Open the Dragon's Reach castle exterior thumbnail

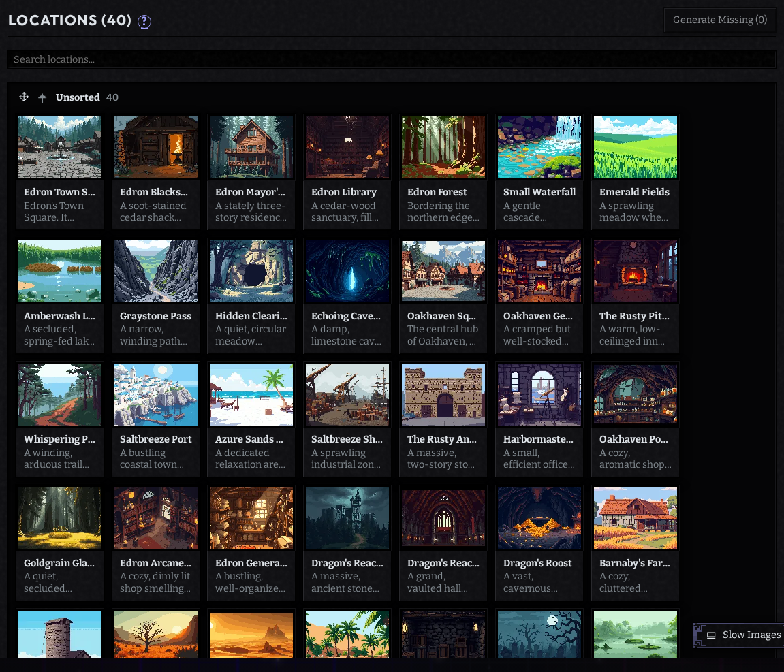click(347, 518)
